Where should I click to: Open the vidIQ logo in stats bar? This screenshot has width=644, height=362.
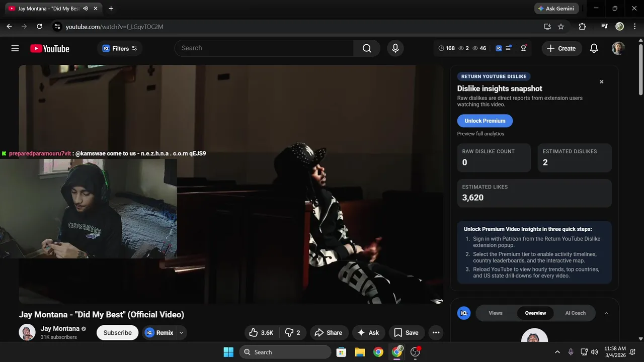click(x=499, y=48)
